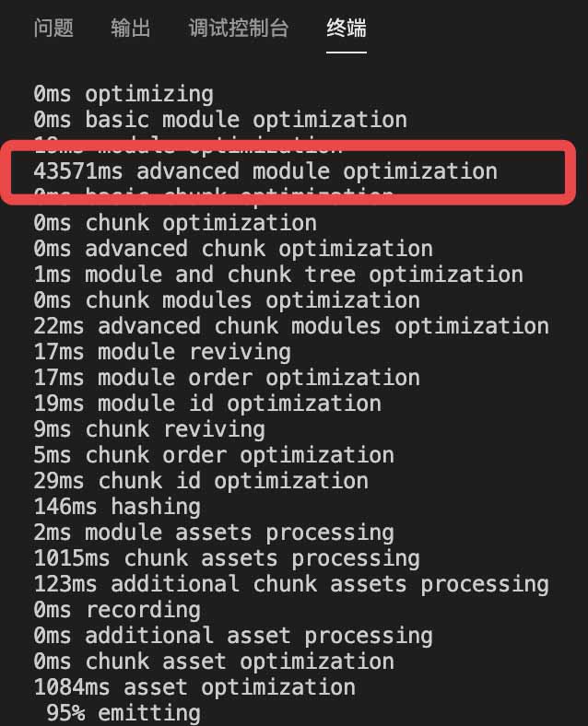Click the 0ms chunk optimization line
Screen dimensions: 588x726
[175, 223]
